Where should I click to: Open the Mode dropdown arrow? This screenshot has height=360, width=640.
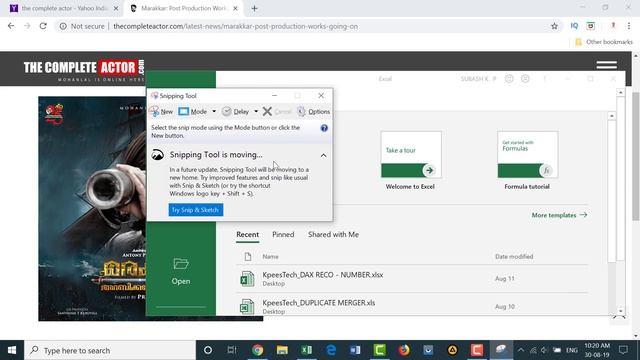pyautogui.click(x=214, y=111)
